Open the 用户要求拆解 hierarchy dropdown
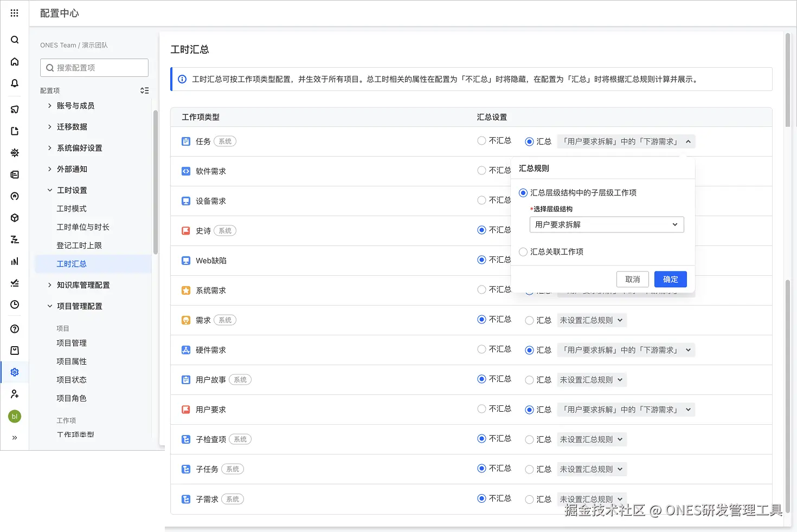 tap(607, 225)
